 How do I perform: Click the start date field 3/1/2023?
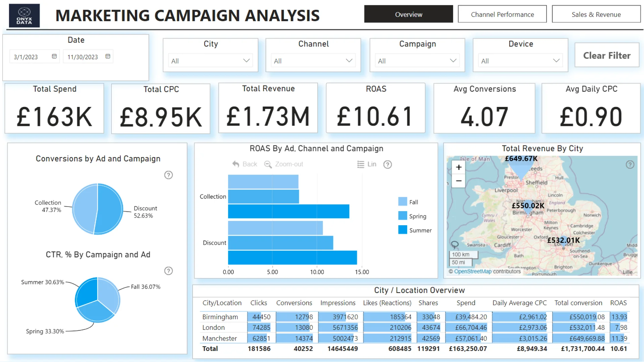coord(35,57)
